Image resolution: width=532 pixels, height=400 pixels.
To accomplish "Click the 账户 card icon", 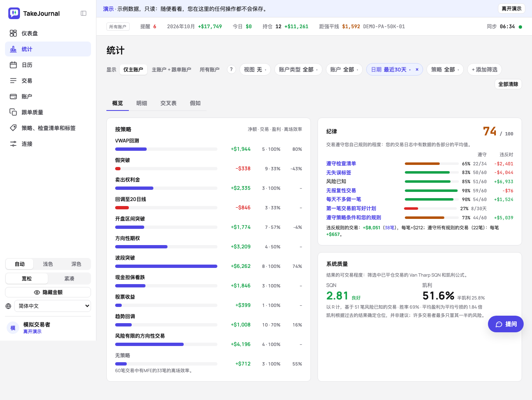I will (13, 96).
